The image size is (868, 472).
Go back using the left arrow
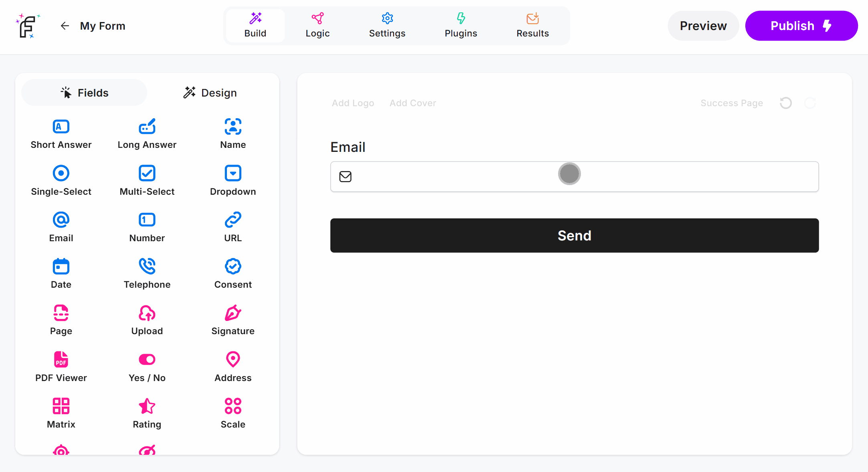pyautogui.click(x=65, y=26)
